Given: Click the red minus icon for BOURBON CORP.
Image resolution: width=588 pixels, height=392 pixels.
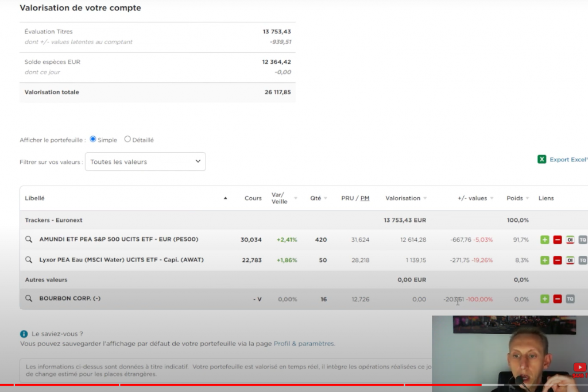Looking at the screenshot, I should (557, 299).
